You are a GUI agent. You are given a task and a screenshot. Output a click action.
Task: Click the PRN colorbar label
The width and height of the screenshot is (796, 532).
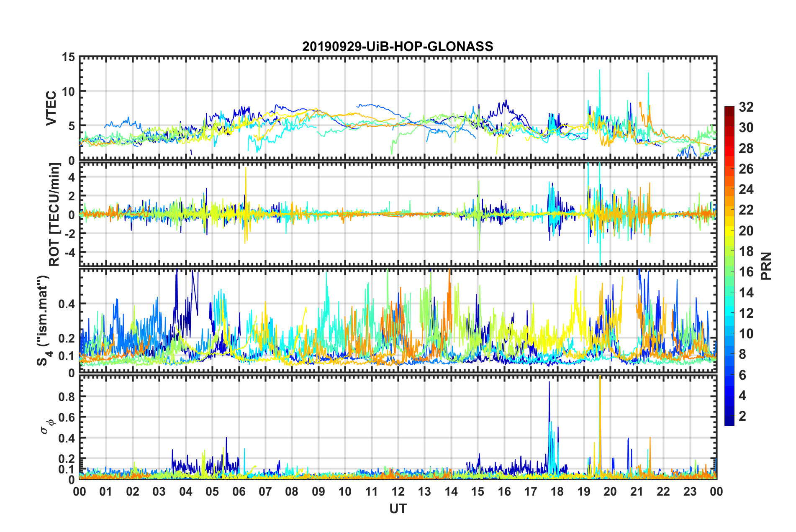tap(766, 266)
